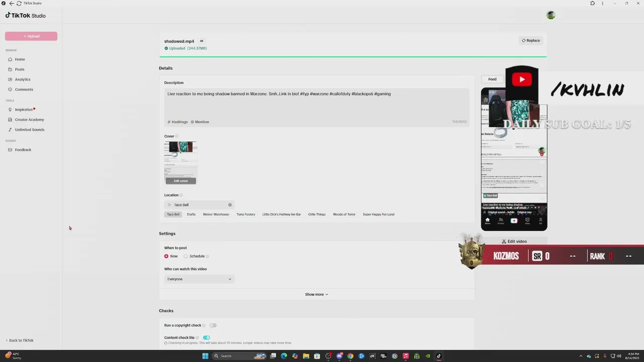Reload the page with refresh icon

point(19,3)
